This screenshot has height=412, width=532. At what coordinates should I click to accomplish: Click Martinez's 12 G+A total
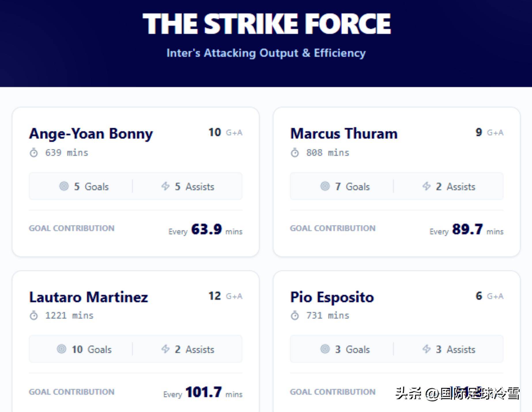[215, 296]
